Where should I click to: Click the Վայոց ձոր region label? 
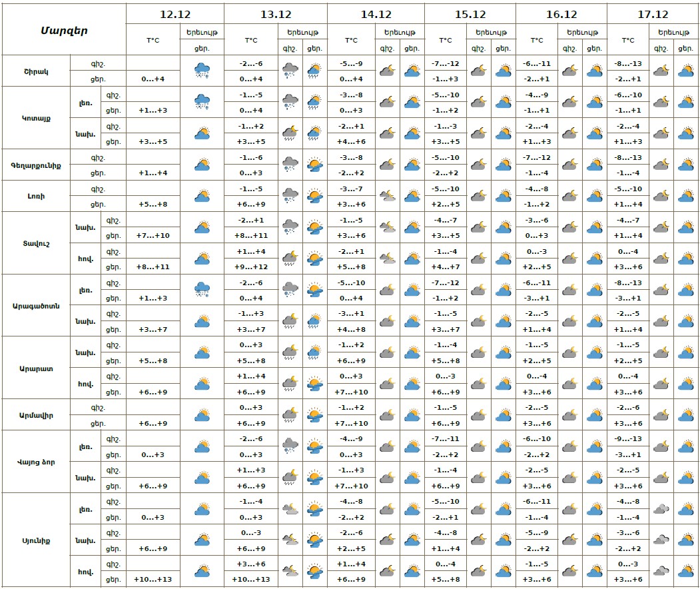(37, 462)
